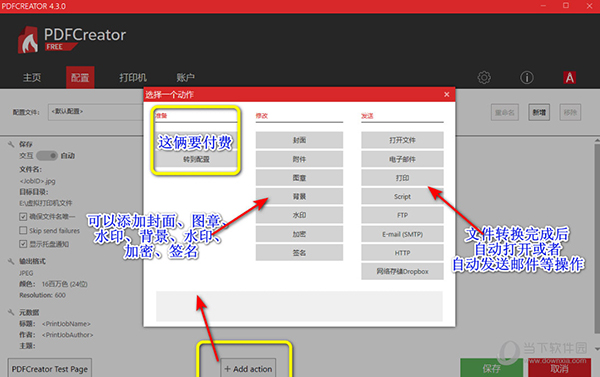
Task: Click the + Add action button
Action: pyautogui.click(x=248, y=369)
